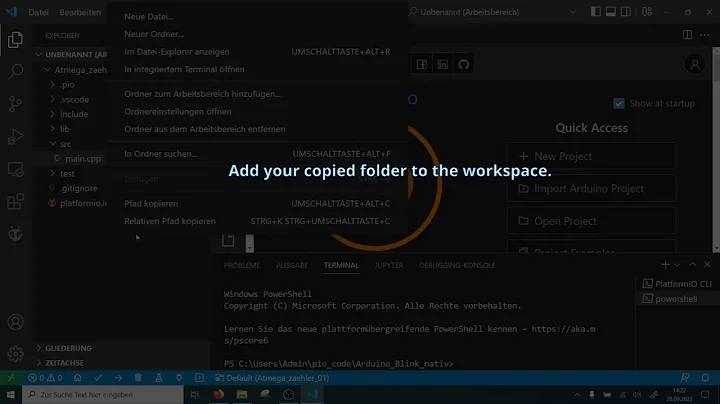
Task: Click PlatformIO Test flask icon in status bar
Action: point(158,378)
